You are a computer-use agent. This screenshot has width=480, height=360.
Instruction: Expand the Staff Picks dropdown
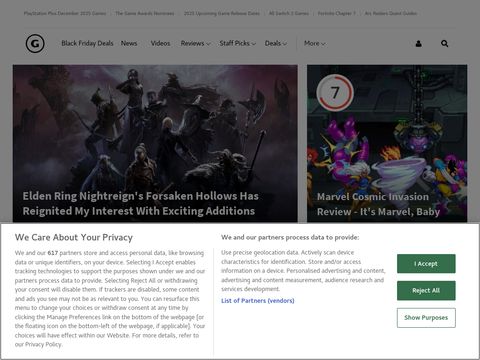point(238,43)
